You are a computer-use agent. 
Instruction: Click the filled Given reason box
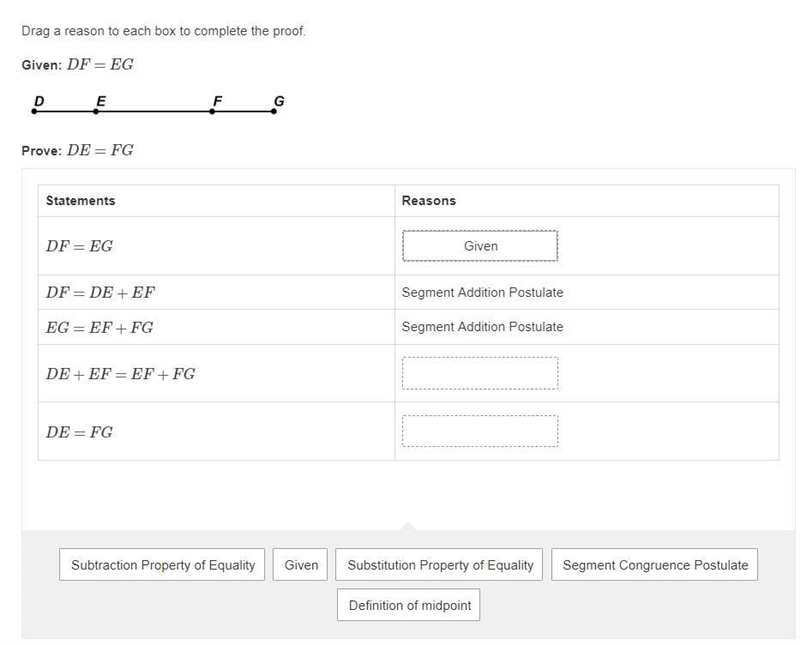click(480, 246)
